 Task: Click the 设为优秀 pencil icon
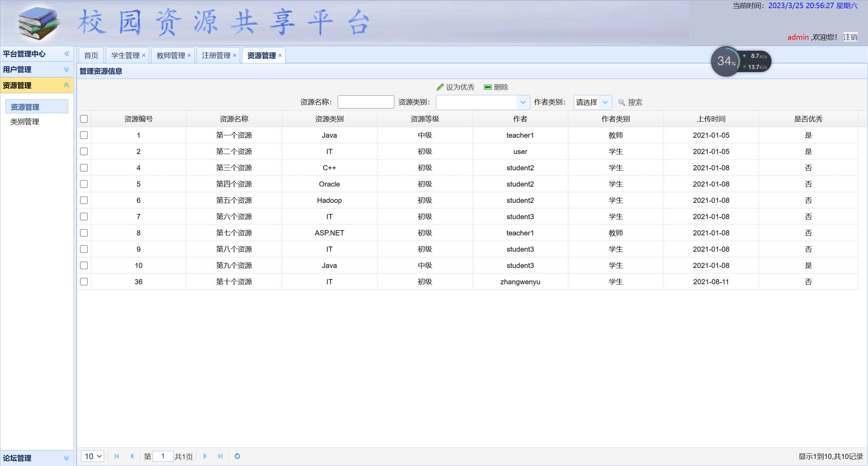pos(440,87)
